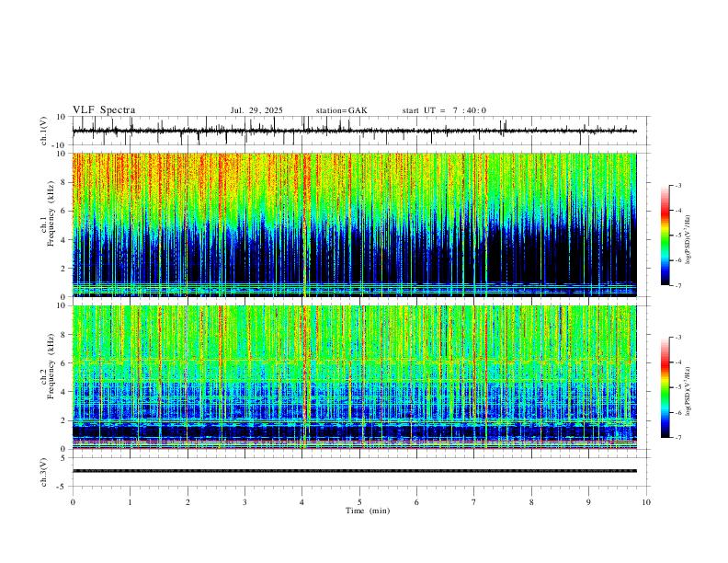Click the "-7" label on ch.2 color bar
The width and height of the screenshot is (728, 563).
(678, 438)
